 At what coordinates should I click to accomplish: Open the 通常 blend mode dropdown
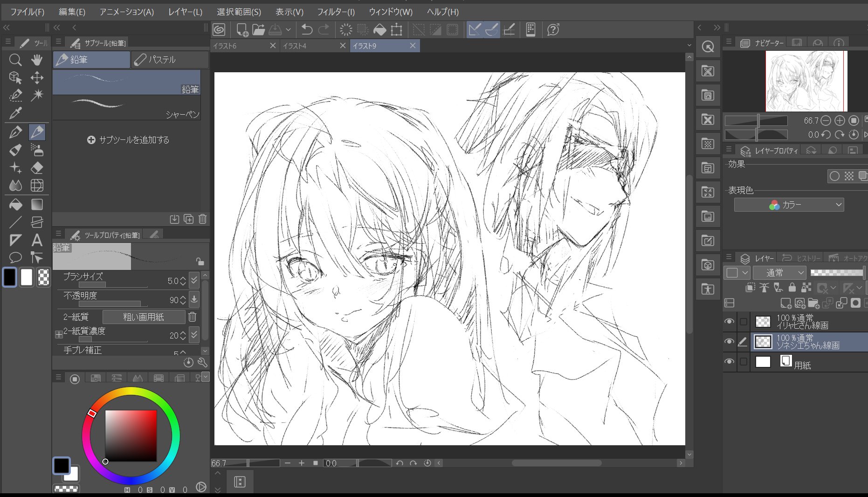click(779, 273)
